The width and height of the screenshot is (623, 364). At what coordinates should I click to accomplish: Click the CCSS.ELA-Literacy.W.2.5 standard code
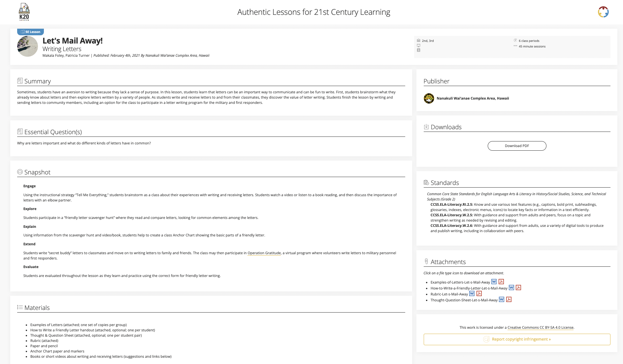[452, 215]
